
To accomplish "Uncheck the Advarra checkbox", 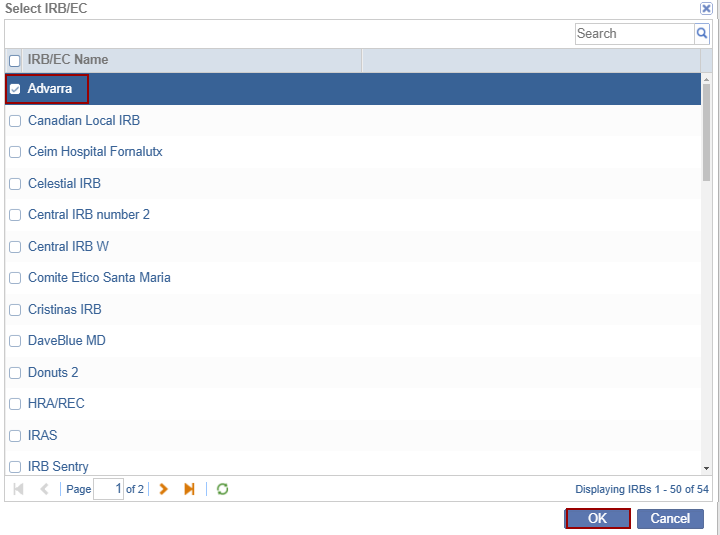I will point(15,89).
